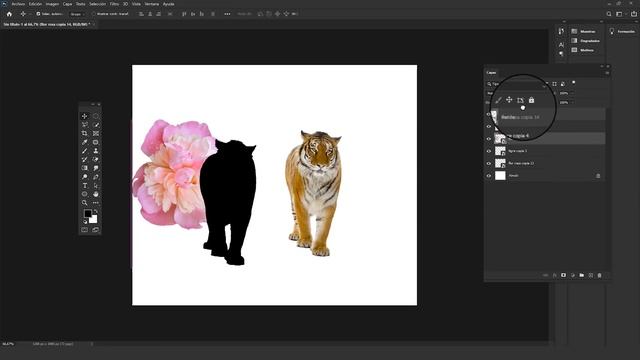Open the Archivo menu
Viewport: 640px width, 360px height.
pos(18,4)
